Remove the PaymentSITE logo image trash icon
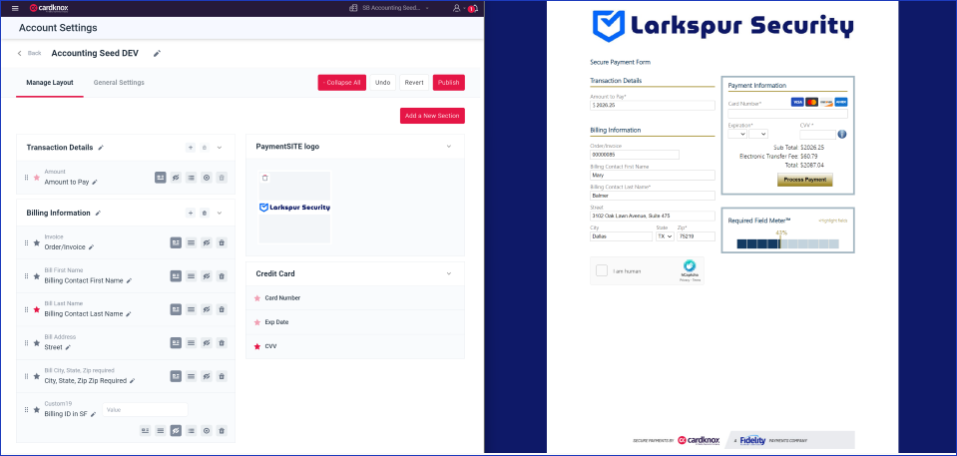 [x=265, y=178]
